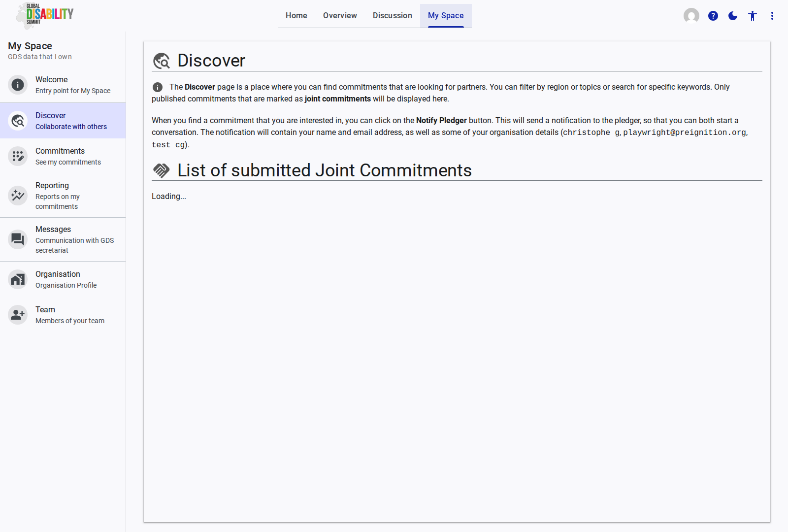The height and width of the screenshot is (532, 788).
Task: Click the Organisation building icon
Action: pyautogui.click(x=18, y=279)
